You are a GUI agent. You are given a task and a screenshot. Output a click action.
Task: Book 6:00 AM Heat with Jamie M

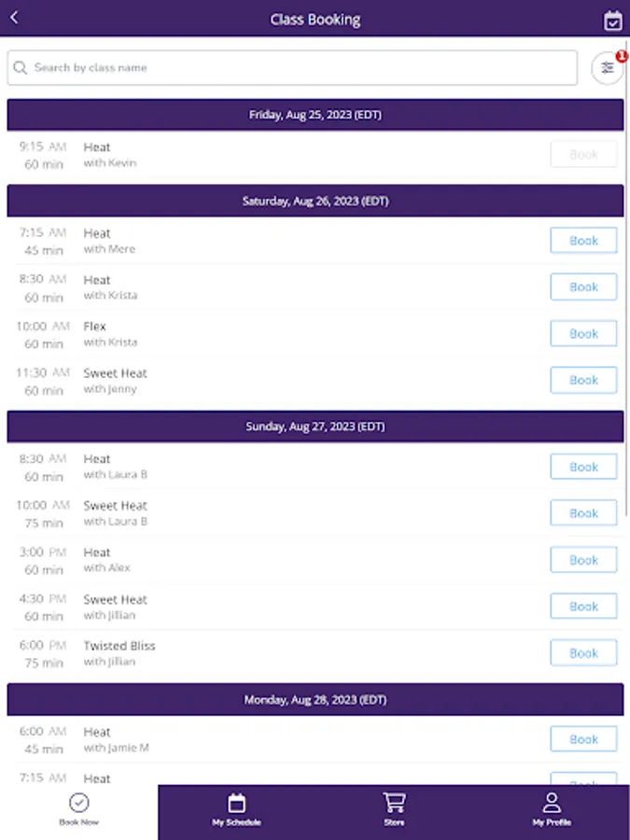(x=583, y=739)
